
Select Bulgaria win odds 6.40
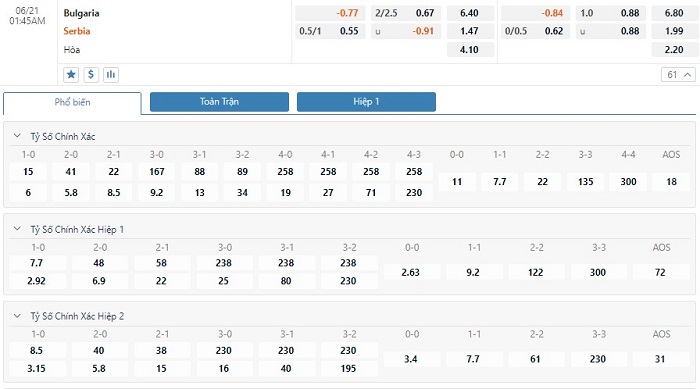tap(470, 13)
